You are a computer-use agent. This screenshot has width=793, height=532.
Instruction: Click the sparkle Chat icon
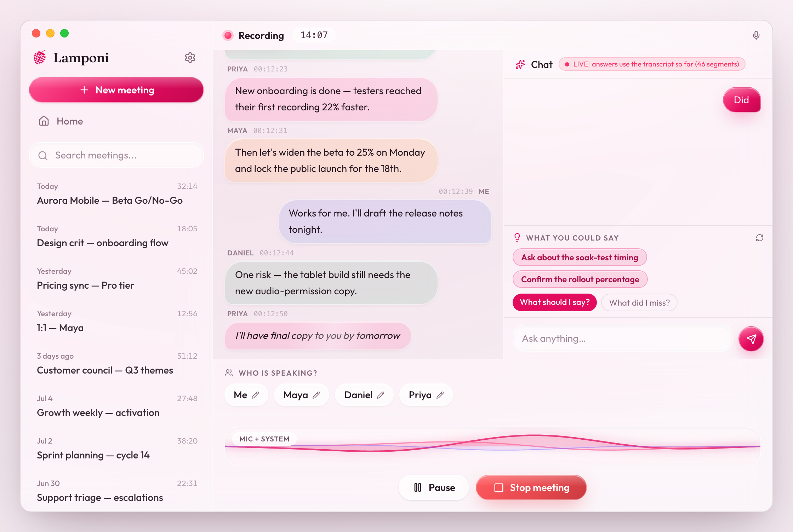(x=520, y=64)
